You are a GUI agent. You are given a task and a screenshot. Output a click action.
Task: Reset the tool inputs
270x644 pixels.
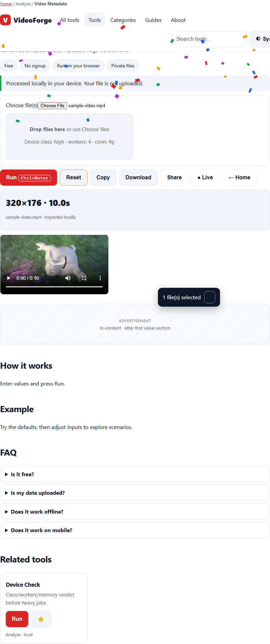pyautogui.click(x=74, y=178)
